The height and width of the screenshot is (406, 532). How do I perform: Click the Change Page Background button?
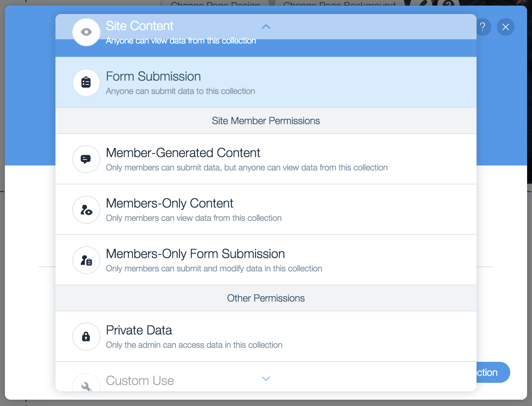pos(339,4)
